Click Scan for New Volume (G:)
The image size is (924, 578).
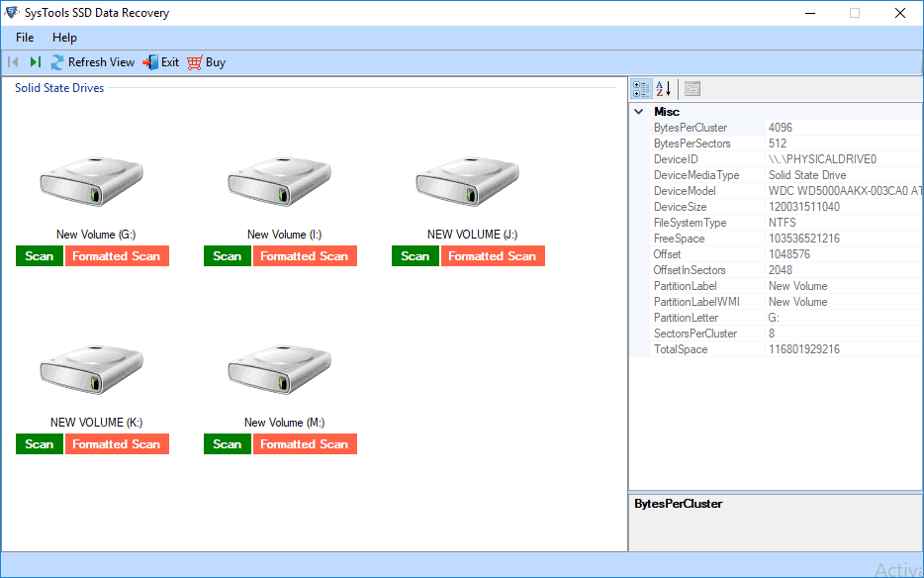click(x=40, y=256)
